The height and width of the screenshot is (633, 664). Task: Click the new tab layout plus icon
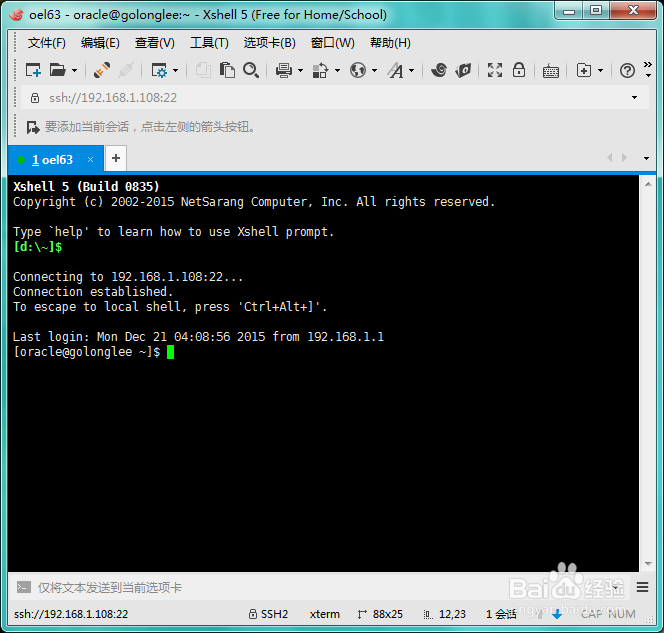(584, 70)
